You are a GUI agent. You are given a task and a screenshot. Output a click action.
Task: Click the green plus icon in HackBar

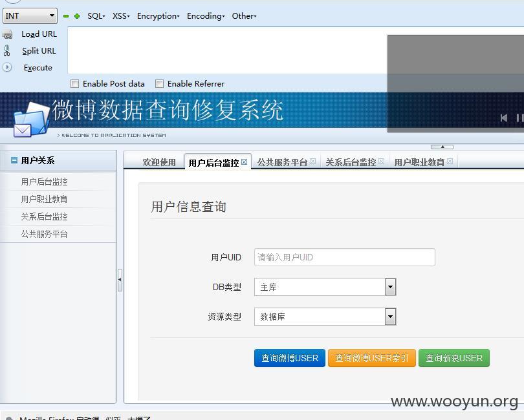click(77, 16)
